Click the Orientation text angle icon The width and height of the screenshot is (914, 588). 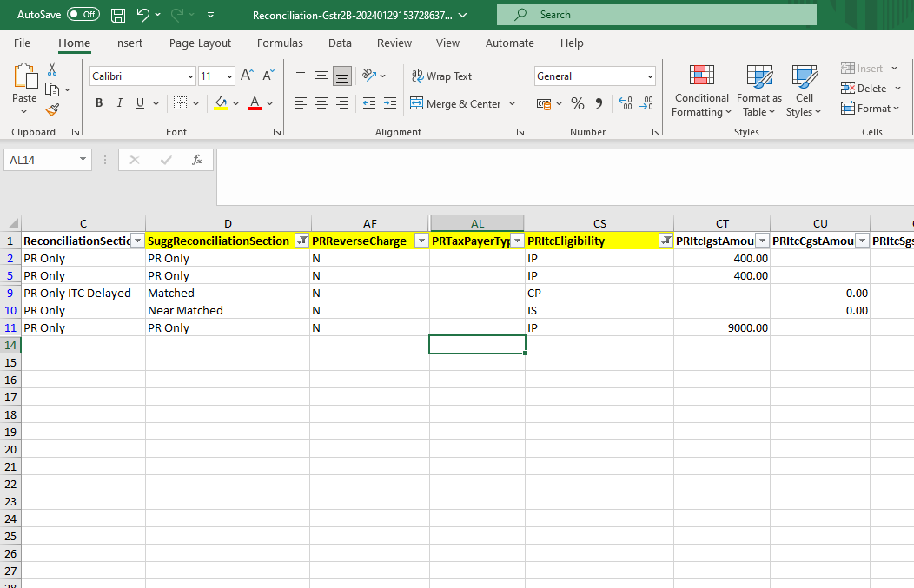[369, 76]
